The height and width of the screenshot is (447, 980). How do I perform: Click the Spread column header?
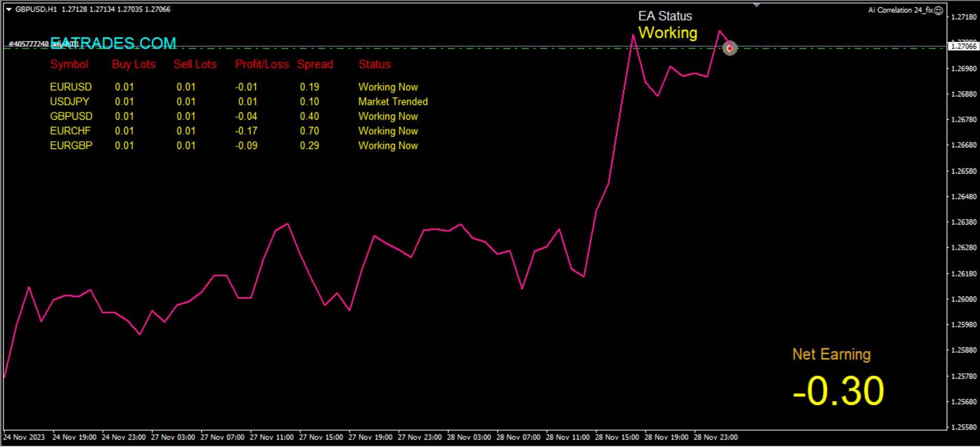tap(315, 64)
